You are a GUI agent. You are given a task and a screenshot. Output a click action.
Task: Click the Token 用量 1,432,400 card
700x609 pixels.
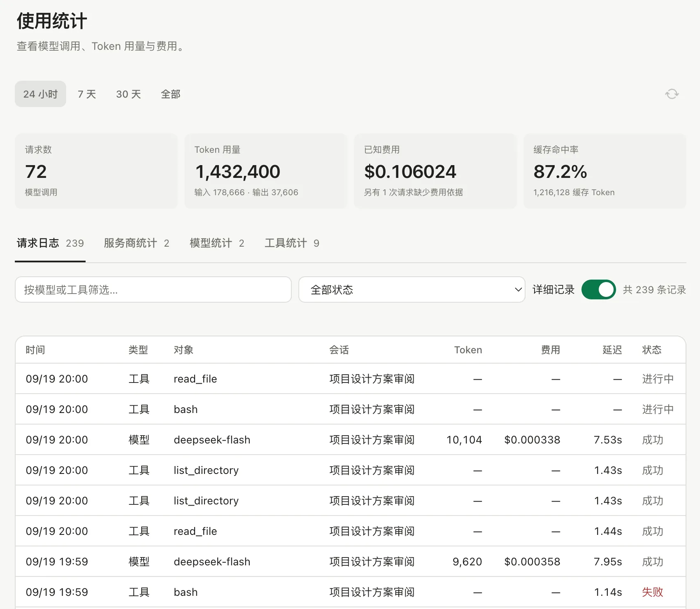(266, 171)
